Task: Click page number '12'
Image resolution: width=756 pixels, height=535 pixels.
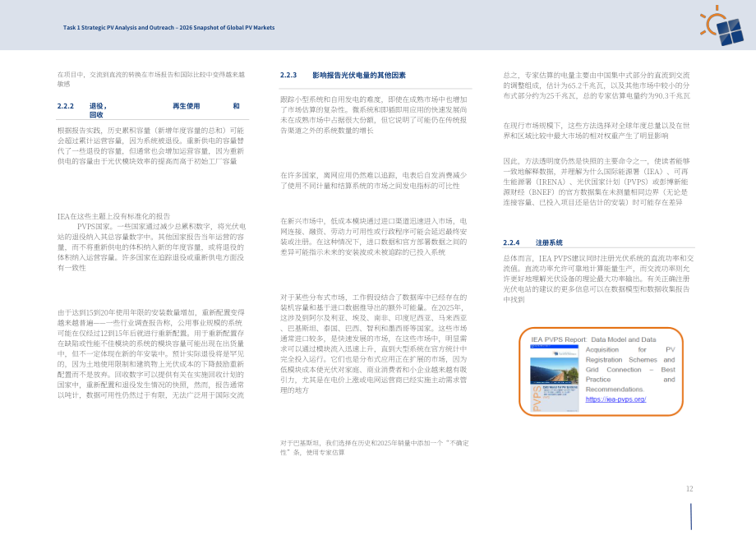Action: tap(689, 489)
